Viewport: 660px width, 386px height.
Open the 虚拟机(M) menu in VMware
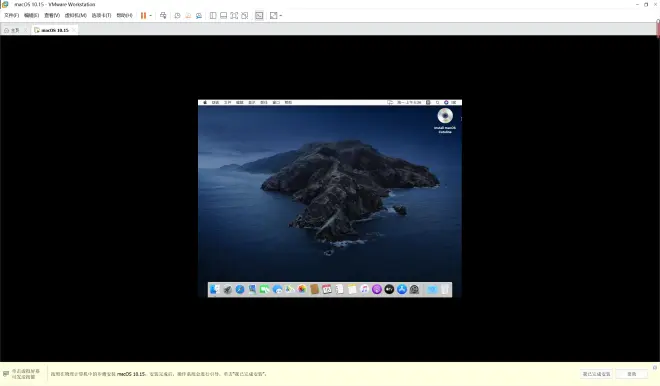(75, 16)
